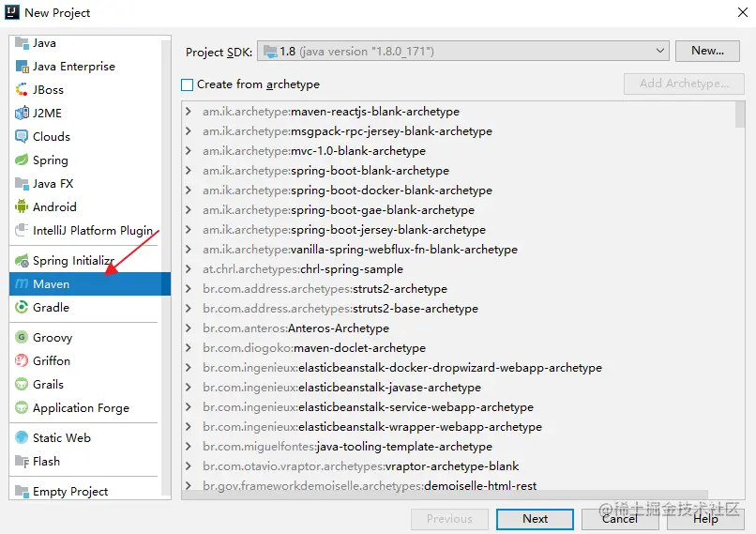The width and height of the screenshot is (756, 534).
Task: Click the Spring leaf icon
Action: pos(22,160)
